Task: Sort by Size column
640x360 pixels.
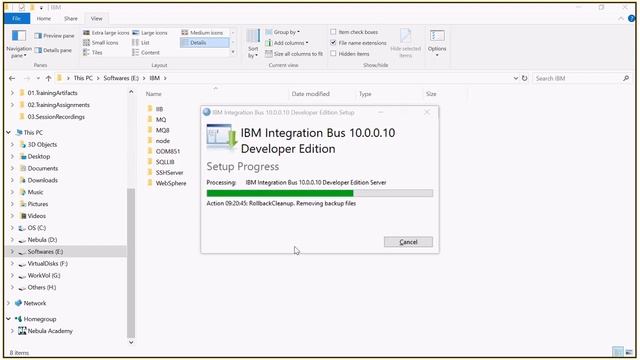Action: (431, 94)
